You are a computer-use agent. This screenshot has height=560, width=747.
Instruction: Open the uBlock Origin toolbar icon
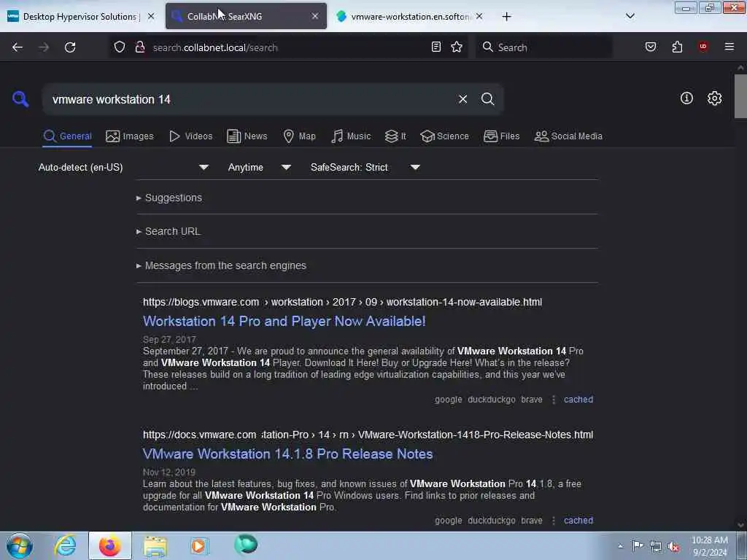click(703, 46)
